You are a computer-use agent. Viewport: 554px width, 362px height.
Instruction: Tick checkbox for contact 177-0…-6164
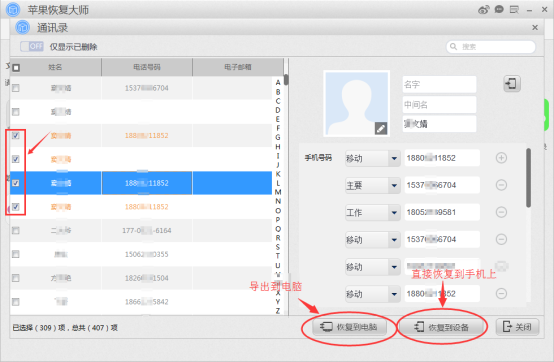tap(16, 231)
